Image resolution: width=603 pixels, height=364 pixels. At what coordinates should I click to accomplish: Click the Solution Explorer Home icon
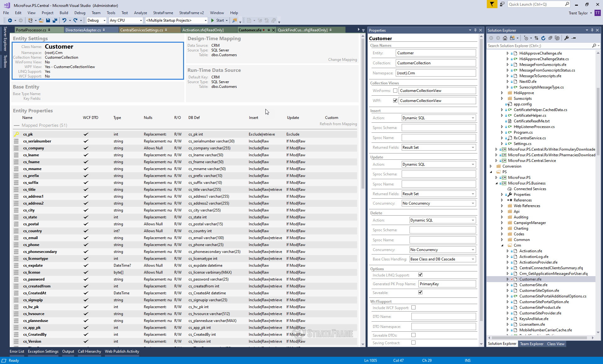click(x=505, y=38)
